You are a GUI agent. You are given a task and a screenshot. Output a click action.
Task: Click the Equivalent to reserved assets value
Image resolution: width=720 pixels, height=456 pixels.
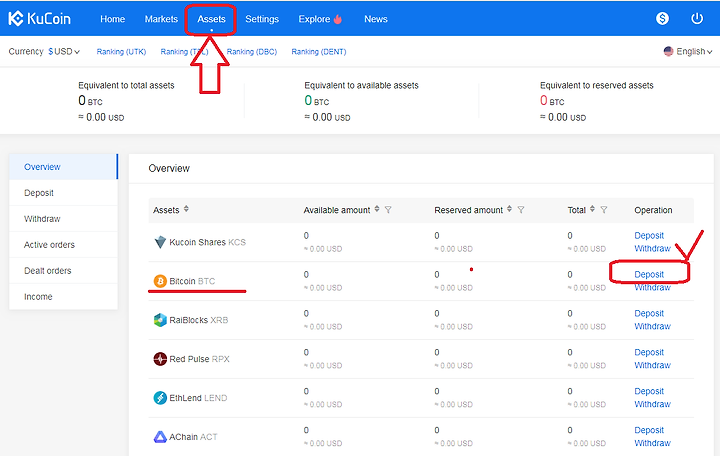click(552, 101)
